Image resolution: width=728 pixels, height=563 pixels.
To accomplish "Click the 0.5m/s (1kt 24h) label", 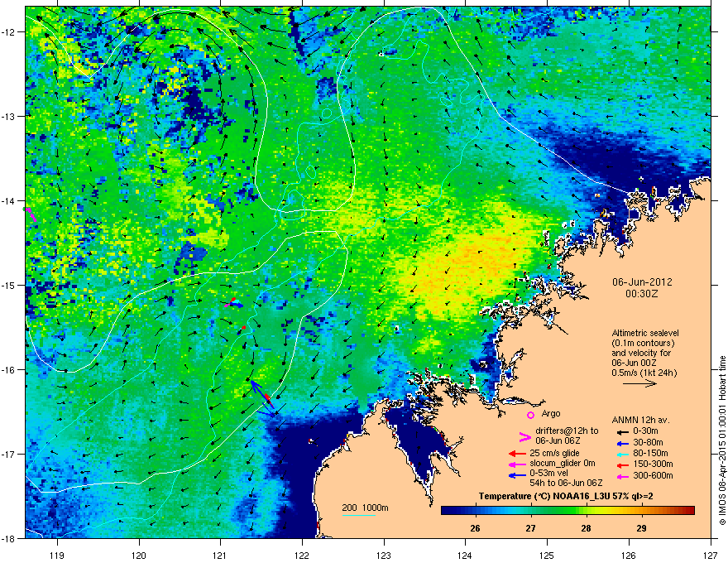I will point(644,373).
